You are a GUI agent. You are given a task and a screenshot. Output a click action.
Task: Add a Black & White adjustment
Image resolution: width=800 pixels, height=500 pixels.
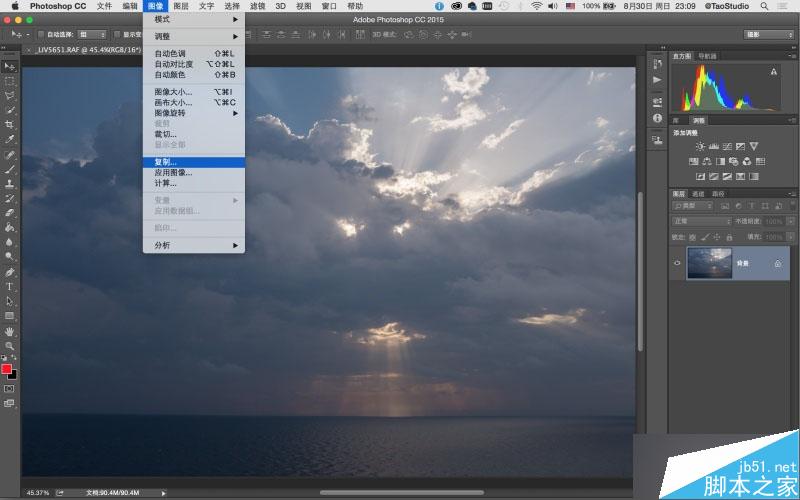[x=720, y=162]
